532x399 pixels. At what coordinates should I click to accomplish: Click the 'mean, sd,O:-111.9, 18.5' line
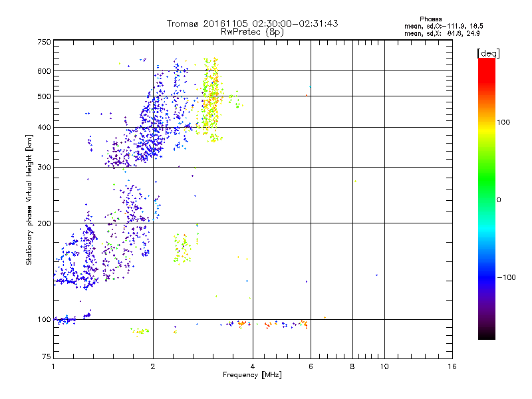pos(444,26)
